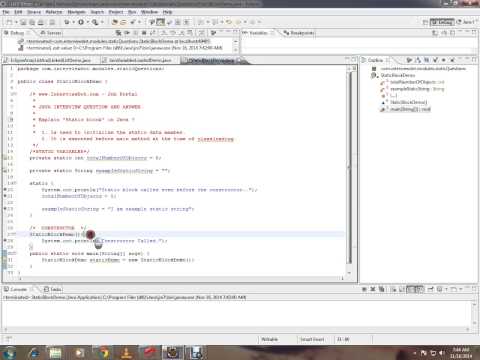
Task: Open the Run menu
Action: tap(132, 12)
